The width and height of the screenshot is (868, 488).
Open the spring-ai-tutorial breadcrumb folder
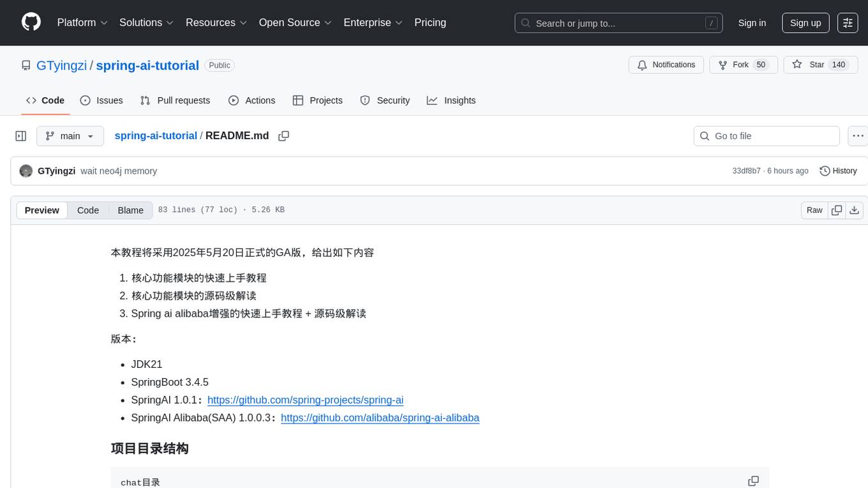pos(156,136)
